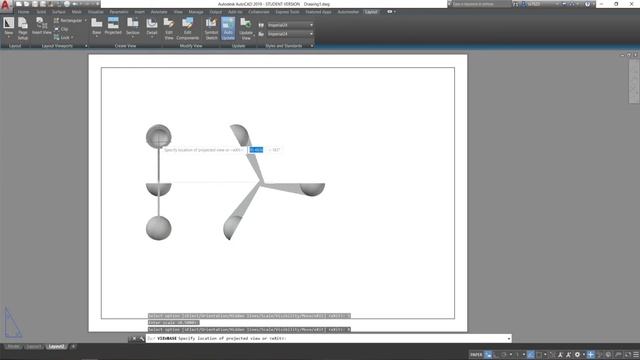Select the Clip viewport tool

tap(61, 29)
